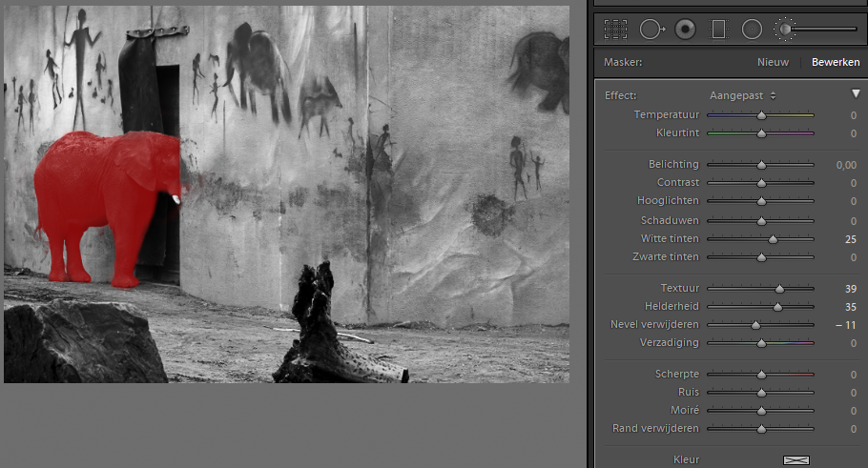This screenshot has width=868, height=468.
Task: Open the Kleur color swatch picker
Action: click(796, 459)
